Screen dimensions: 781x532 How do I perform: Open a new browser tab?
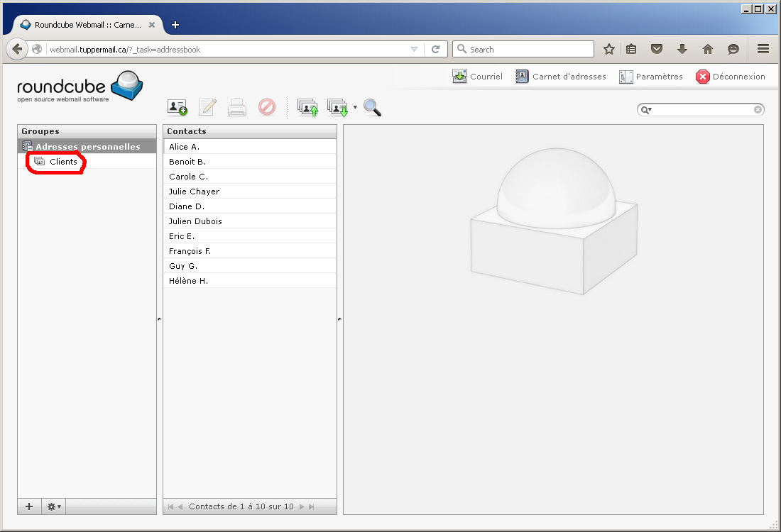(x=175, y=24)
